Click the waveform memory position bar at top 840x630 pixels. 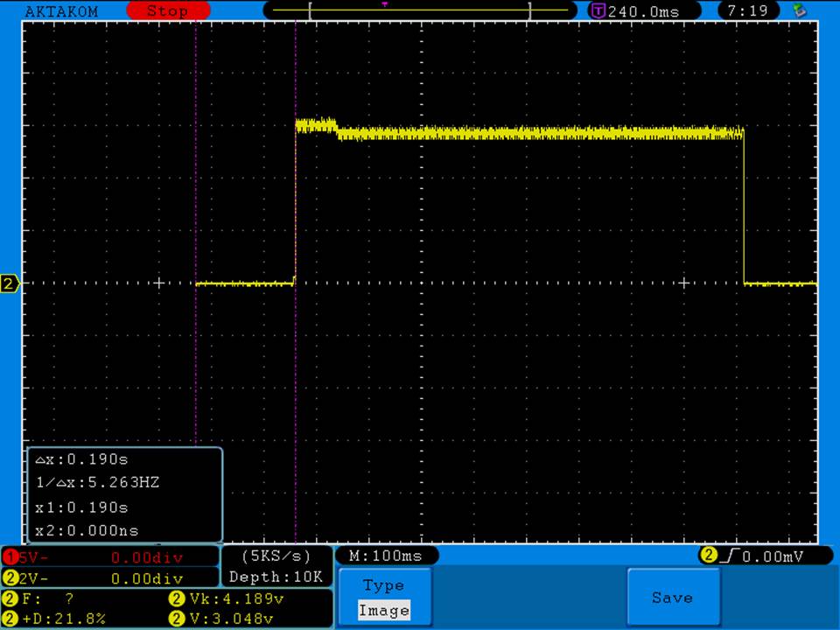420,10
